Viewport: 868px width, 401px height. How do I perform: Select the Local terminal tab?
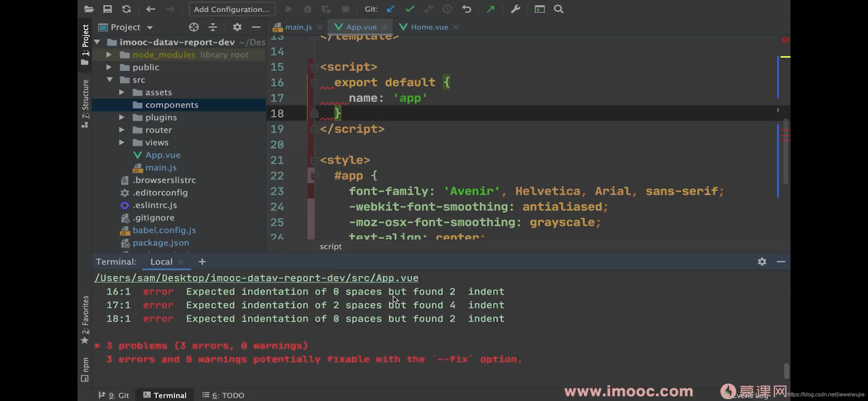click(x=161, y=262)
